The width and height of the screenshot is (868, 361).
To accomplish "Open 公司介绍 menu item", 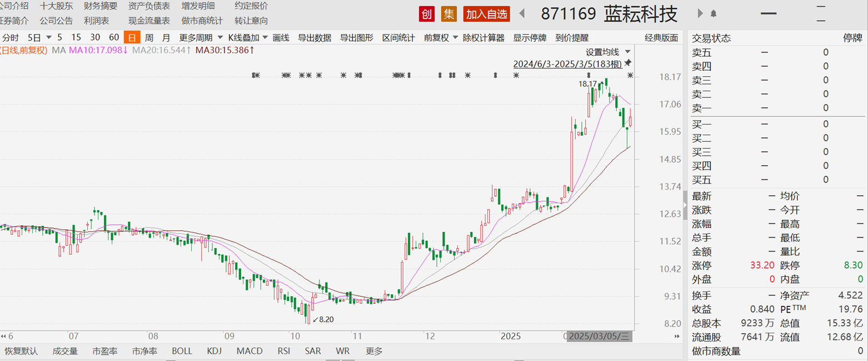I will pyautogui.click(x=14, y=6).
